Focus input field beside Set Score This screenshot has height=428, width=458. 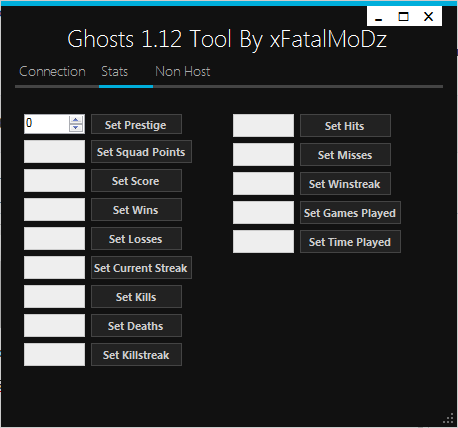54,181
